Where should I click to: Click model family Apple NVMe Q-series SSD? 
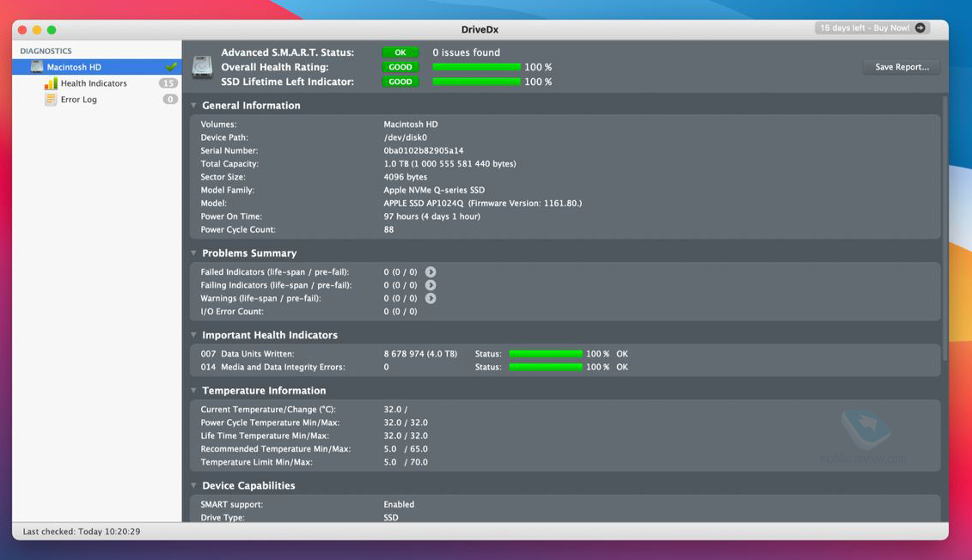tap(434, 190)
